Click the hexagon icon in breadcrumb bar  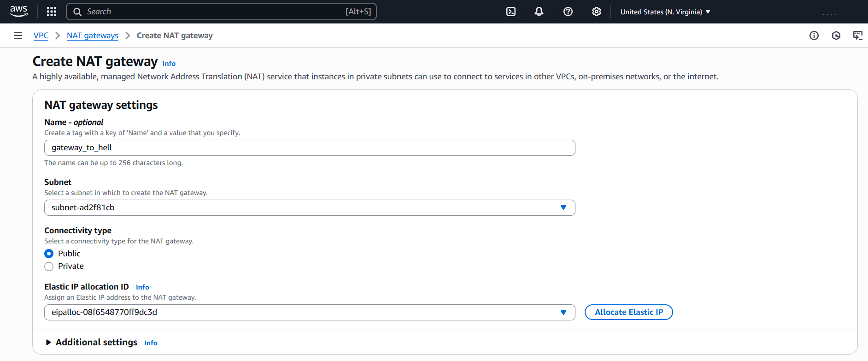point(836,36)
